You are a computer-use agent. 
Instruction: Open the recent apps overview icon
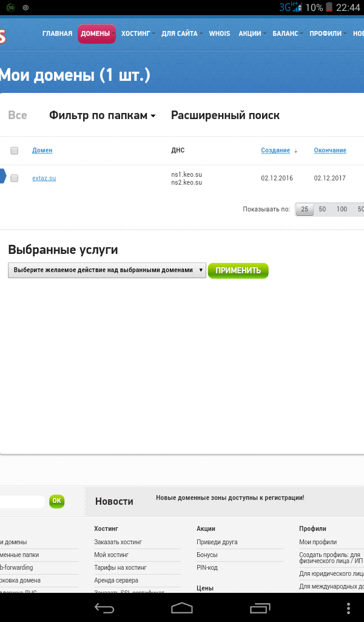(x=260, y=607)
